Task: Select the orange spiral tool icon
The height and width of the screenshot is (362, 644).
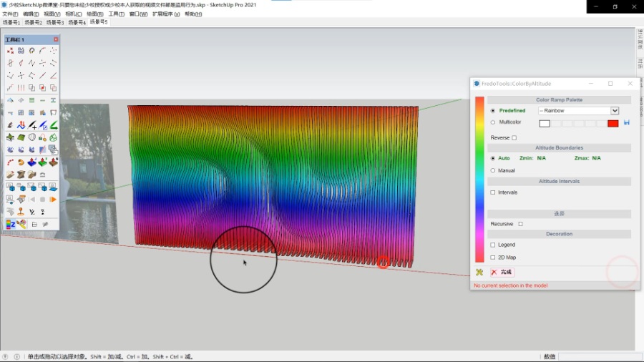Action: pyautogui.click(x=21, y=162)
